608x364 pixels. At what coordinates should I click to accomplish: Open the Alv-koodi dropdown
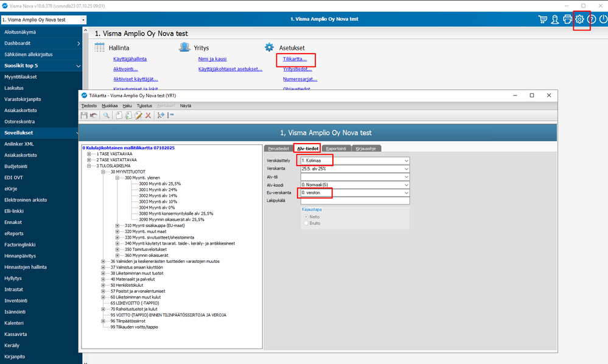406,185
